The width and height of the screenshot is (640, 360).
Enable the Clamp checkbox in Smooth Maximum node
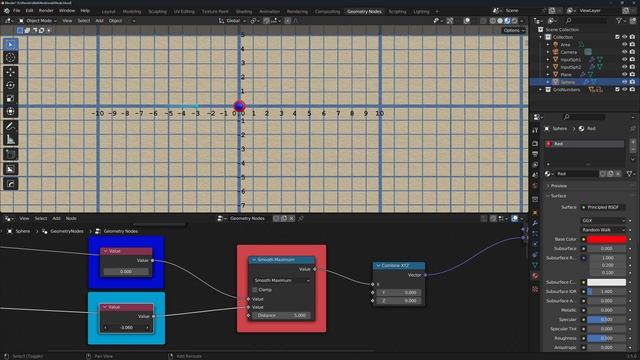click(255, 290)
